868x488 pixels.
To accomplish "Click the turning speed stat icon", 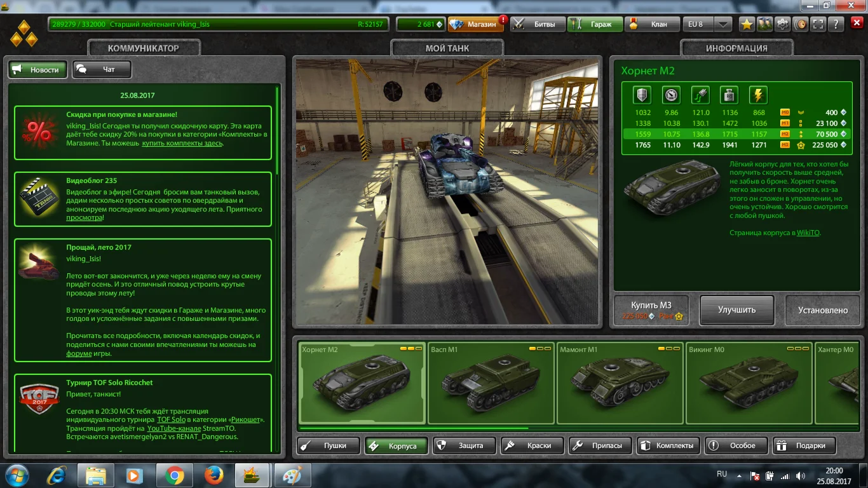I will (700, 95).
